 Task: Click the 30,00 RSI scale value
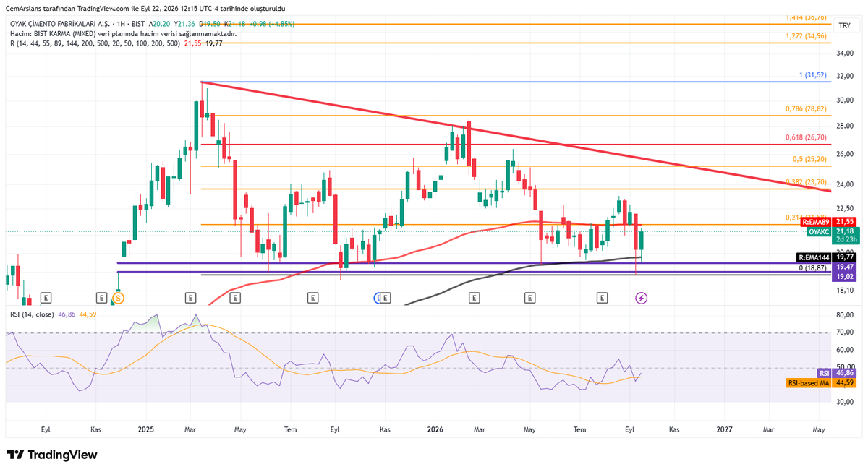coord(845,403)
